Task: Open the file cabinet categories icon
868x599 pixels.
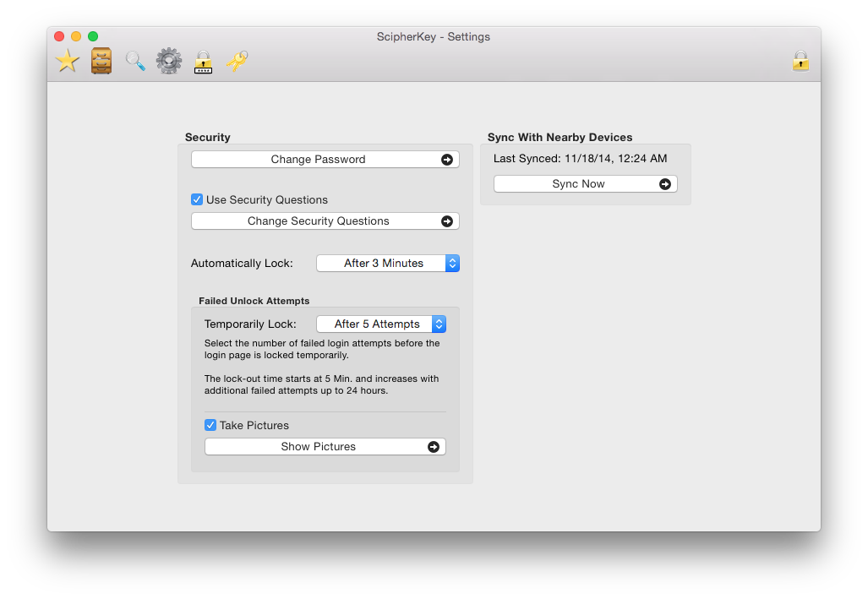Action: [101, 61]
